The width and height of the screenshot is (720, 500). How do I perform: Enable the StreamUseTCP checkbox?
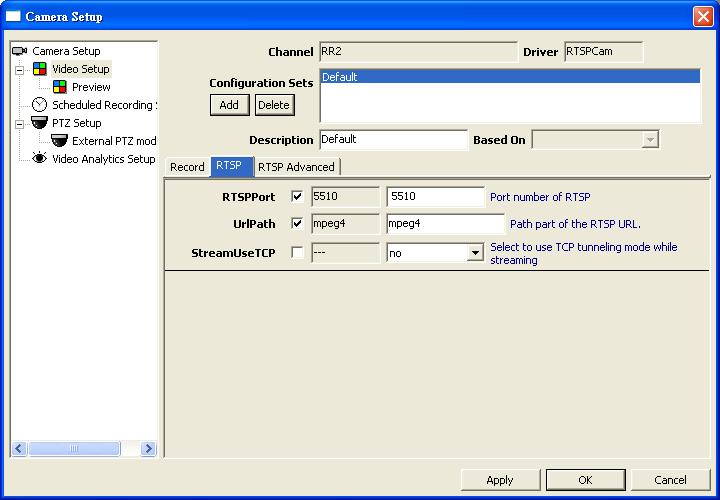pyautogui.click(x=297, y=253)
